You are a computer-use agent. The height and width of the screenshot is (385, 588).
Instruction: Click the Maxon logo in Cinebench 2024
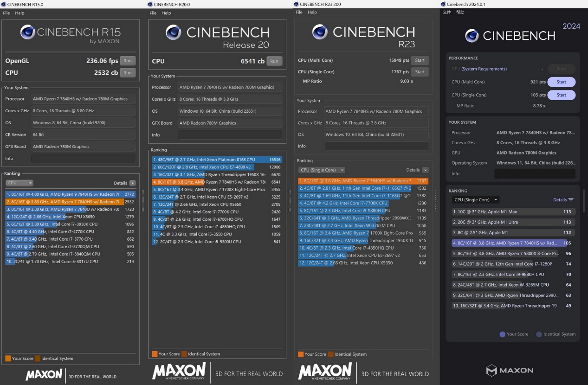point(510,370)
